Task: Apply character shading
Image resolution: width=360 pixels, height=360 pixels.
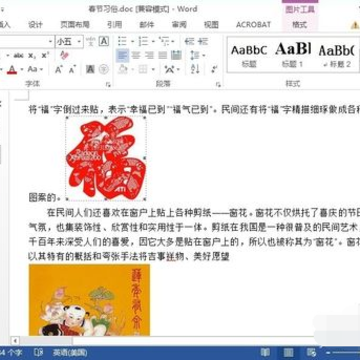Action: 90,69
